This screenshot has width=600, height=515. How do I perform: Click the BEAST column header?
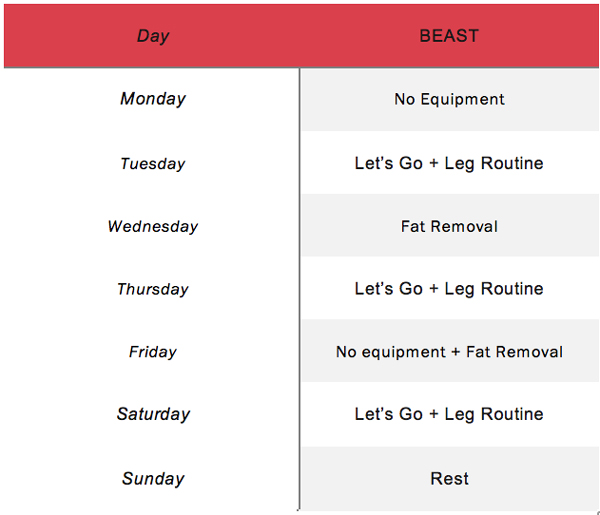(449, 36)
